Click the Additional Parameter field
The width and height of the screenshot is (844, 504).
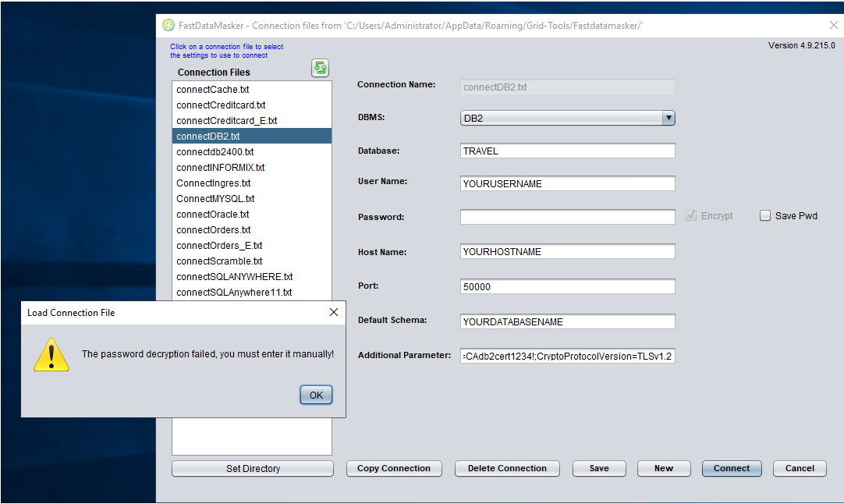tap(567, 357)
